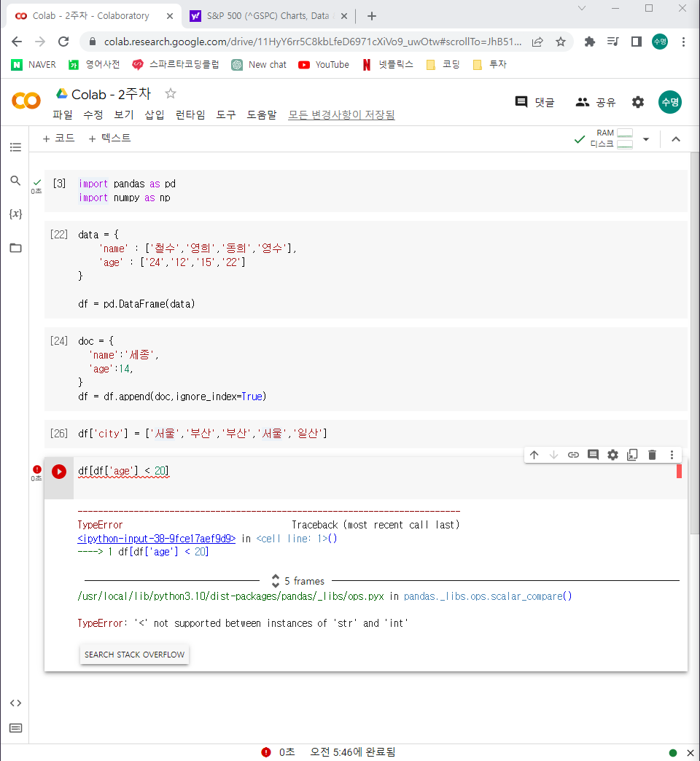The height and width of the screenshot is (761, 700).
Task: Expand the 5 frames traceback section
Action: pyautogui.click(x=298, y=581)
